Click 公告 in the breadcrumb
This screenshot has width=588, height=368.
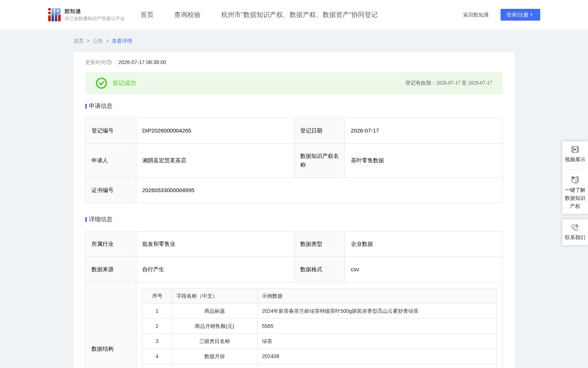pyautogui.click(x=98, y=41)
